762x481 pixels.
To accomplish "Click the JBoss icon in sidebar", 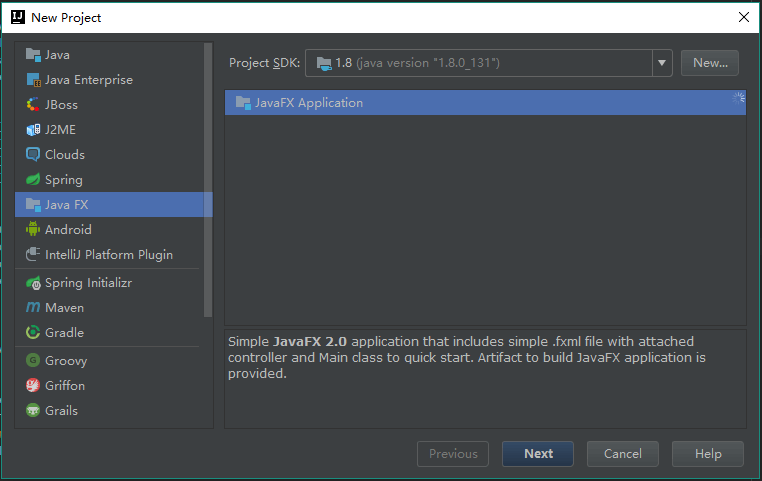I will click(33, 104).
